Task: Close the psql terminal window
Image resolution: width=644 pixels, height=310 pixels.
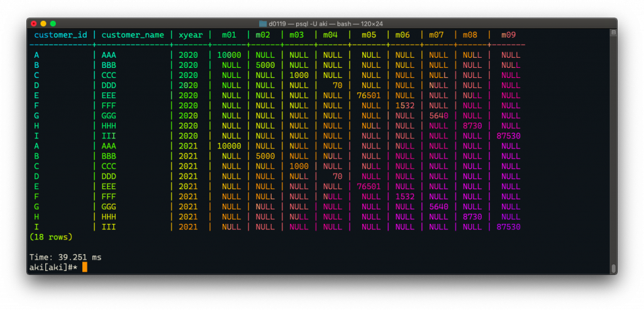Action: coord(34,24)
